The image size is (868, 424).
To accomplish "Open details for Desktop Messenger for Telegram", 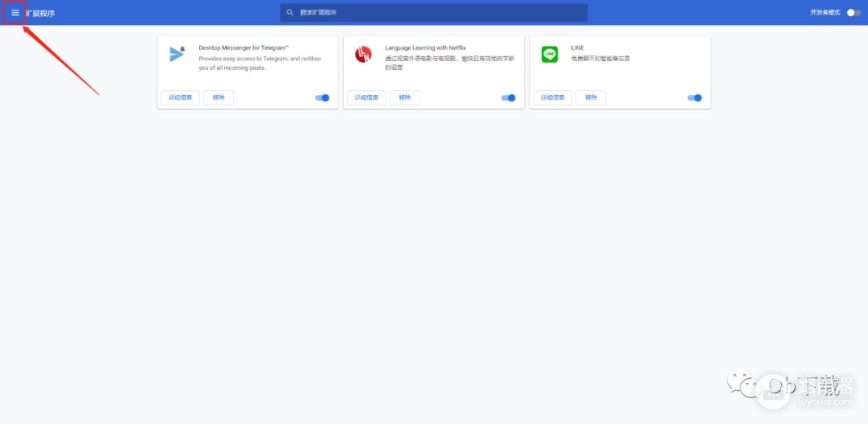I will coord(181,97).
